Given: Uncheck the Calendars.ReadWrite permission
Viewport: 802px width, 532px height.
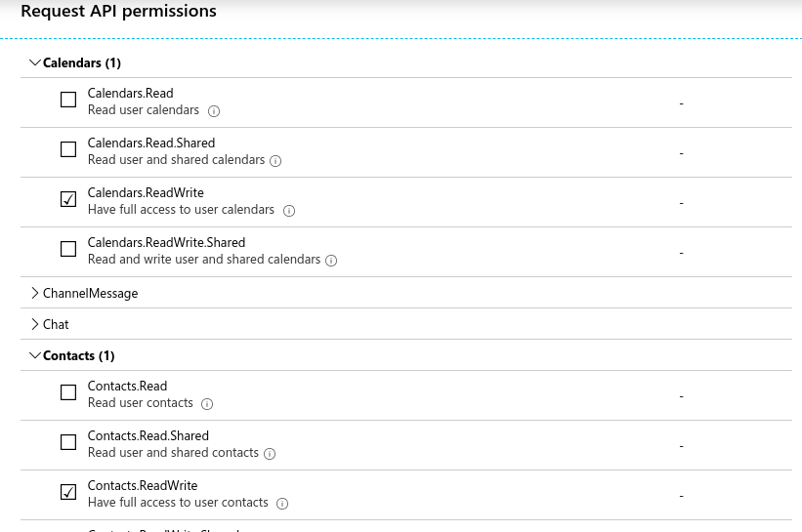Looking at the screenshot, I should [68, 199].
